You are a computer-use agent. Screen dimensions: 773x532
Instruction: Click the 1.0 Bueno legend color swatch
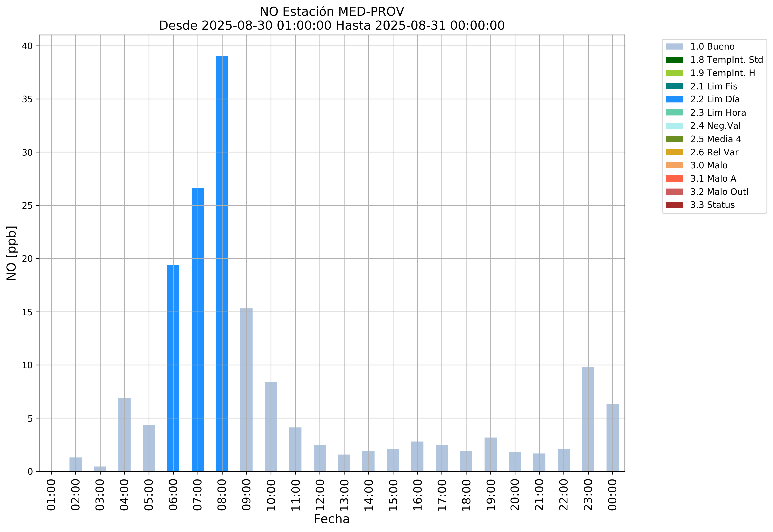click(674, 47)
